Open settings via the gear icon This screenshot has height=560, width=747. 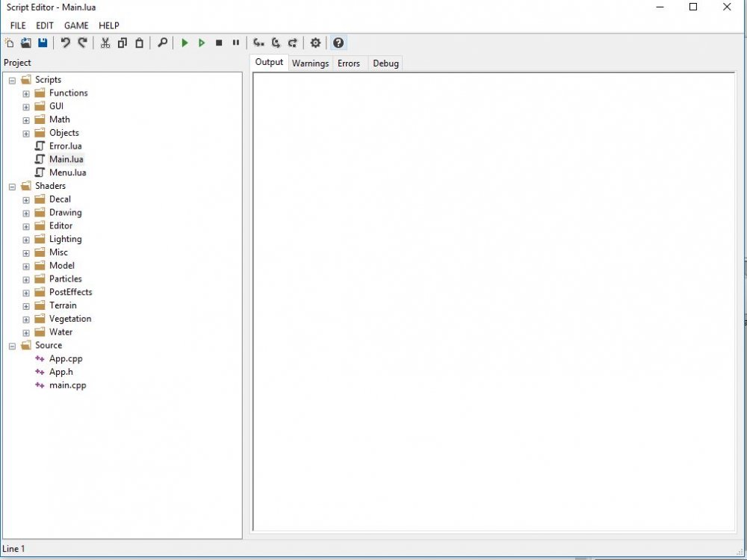tap(315, 43)
